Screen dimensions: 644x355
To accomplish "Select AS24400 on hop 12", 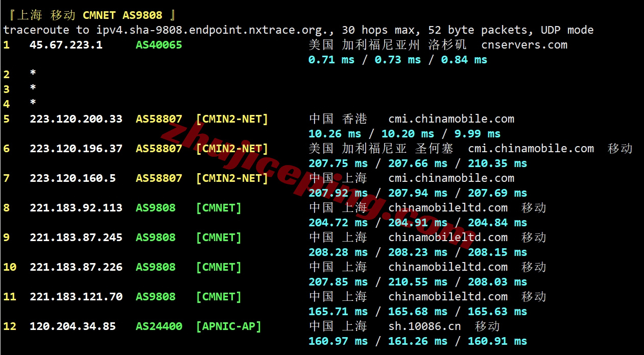I will point(159,326).
